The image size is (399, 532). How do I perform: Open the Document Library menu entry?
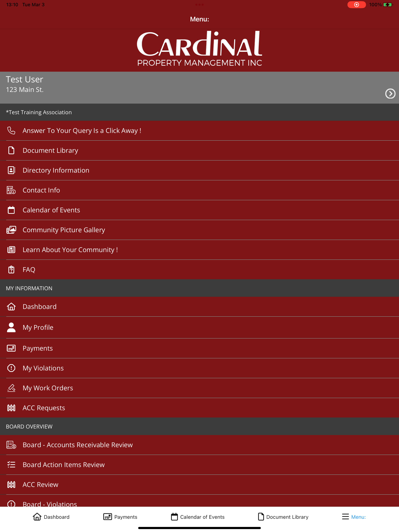pos(199,151)
